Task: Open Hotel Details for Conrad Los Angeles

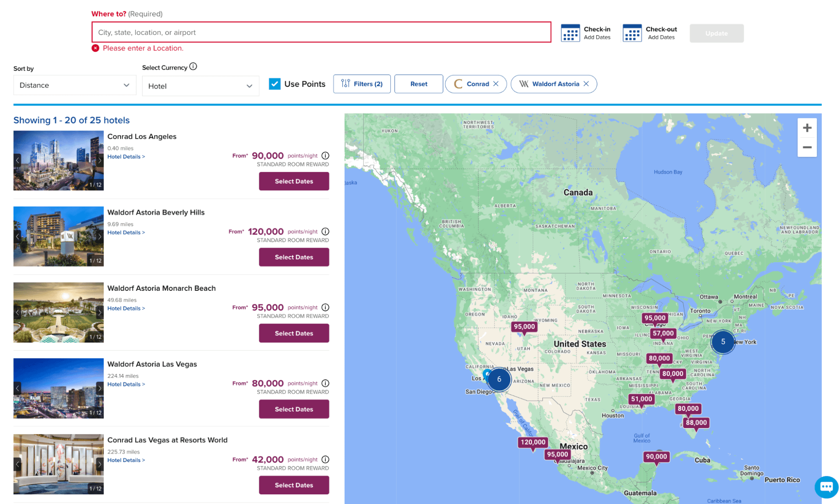Action: (x=125, y=157)
